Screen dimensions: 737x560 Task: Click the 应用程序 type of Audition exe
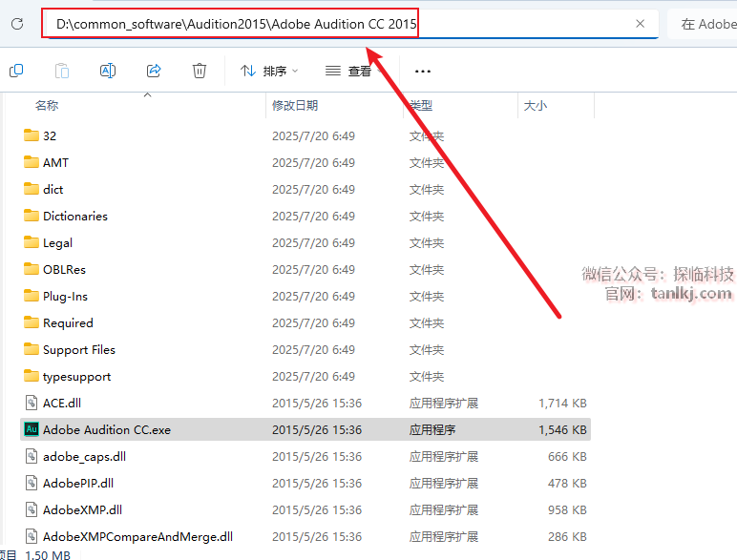pyautogui.click(x=432, y=430)
